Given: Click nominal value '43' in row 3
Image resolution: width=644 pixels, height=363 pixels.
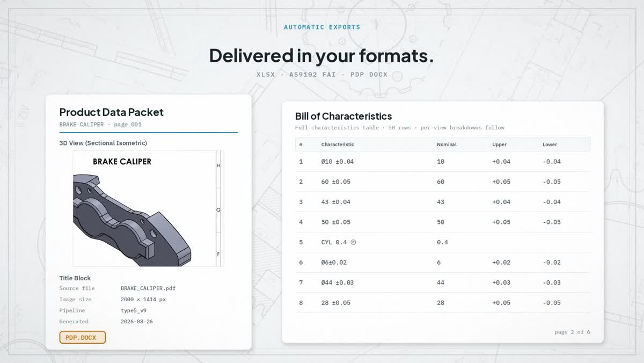Looking at the screenshot, I should [x=441, y=202].
